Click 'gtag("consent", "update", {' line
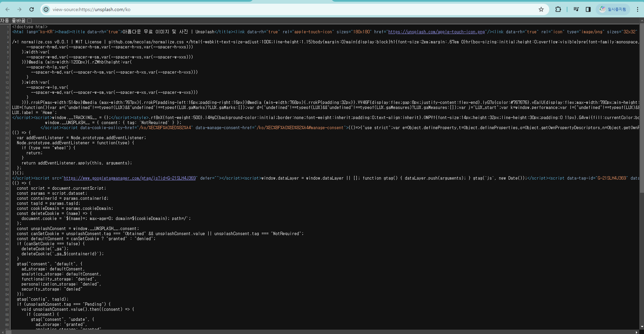Image resolution: width=644 pixels, height=334 pixels. point(63,320)
